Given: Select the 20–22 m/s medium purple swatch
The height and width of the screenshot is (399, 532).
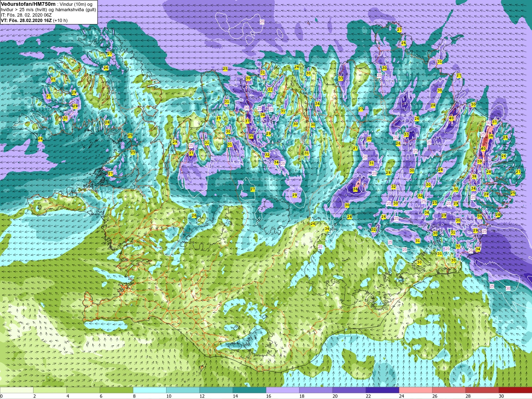Looking at the screenshot, I should tap(349, 390).
